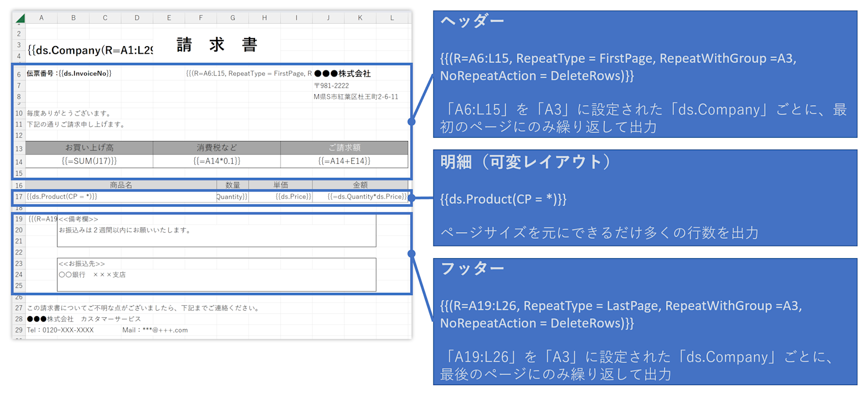This screenshot has width=868, height=397.
Task: Select the Tel：0120-XXX-XXXX cell
Action: click(x=60, y=330)
